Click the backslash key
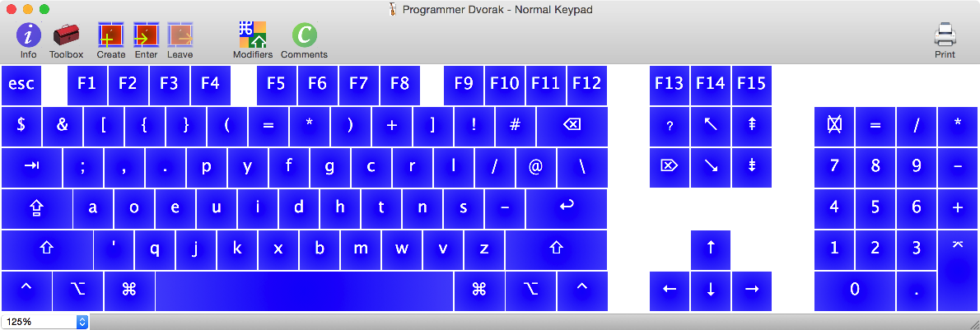Image resolution: width=980 pixels, height=330 pixels. [x=582, y=168]
